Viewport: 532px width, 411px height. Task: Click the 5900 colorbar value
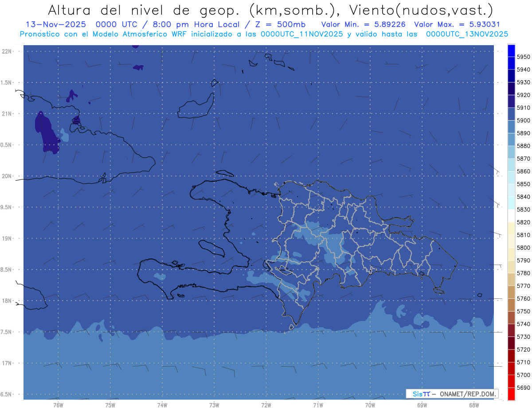coord(524,121)
